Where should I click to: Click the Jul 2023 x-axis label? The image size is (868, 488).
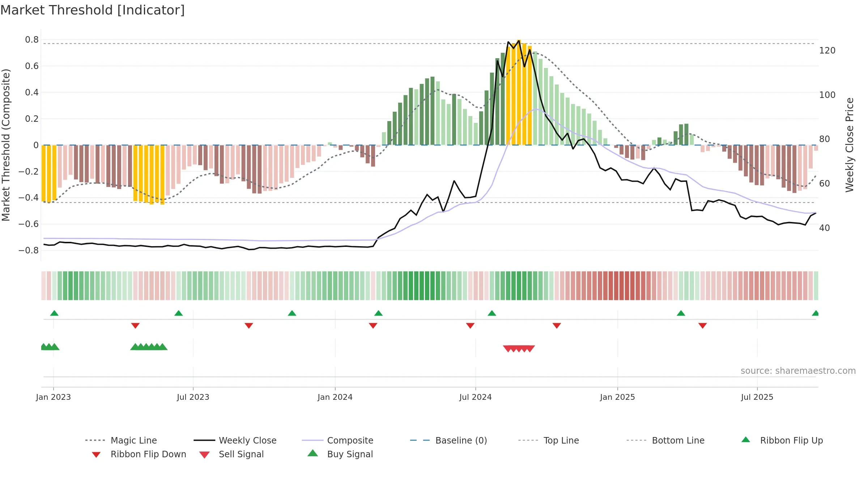click(193, 397)
